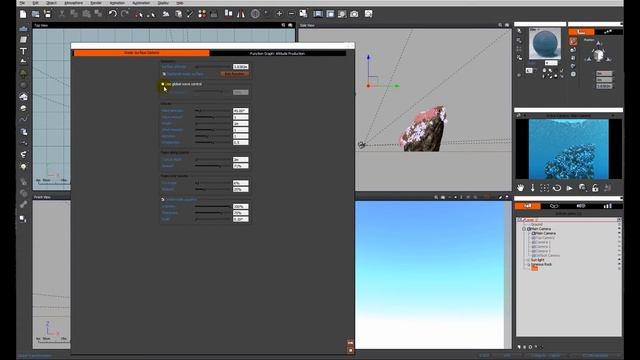
Task: Select the fourth world browser tab with the bars icon
Action: tap(608, 206)
